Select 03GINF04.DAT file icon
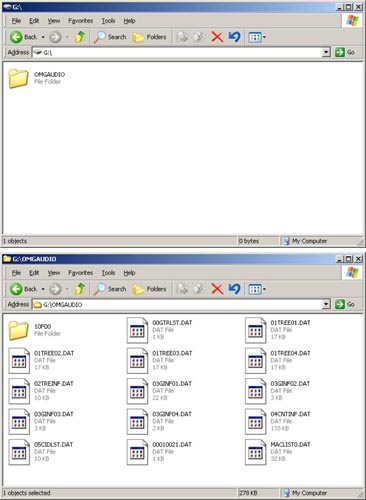 (137, 422)
